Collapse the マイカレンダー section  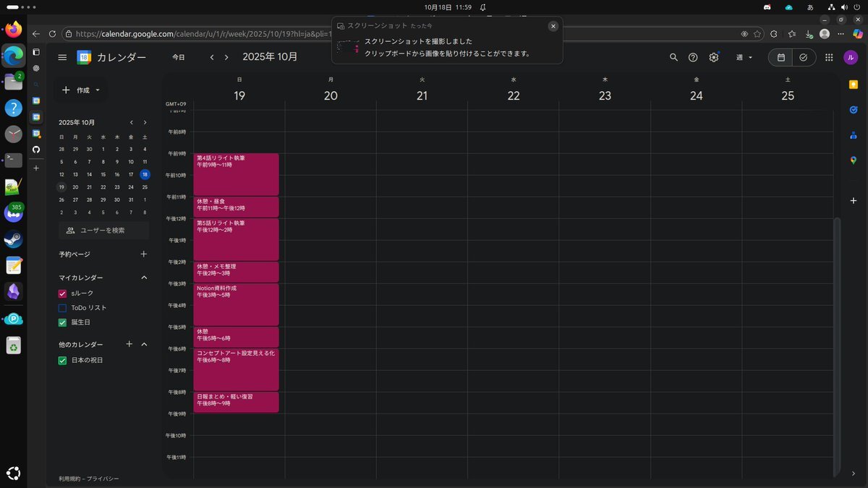point(144,278)
